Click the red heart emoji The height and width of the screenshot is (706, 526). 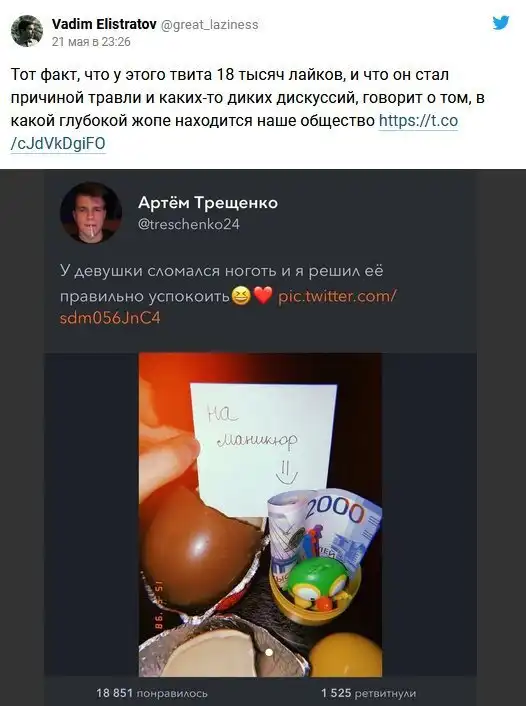click(x=263, y=296)
